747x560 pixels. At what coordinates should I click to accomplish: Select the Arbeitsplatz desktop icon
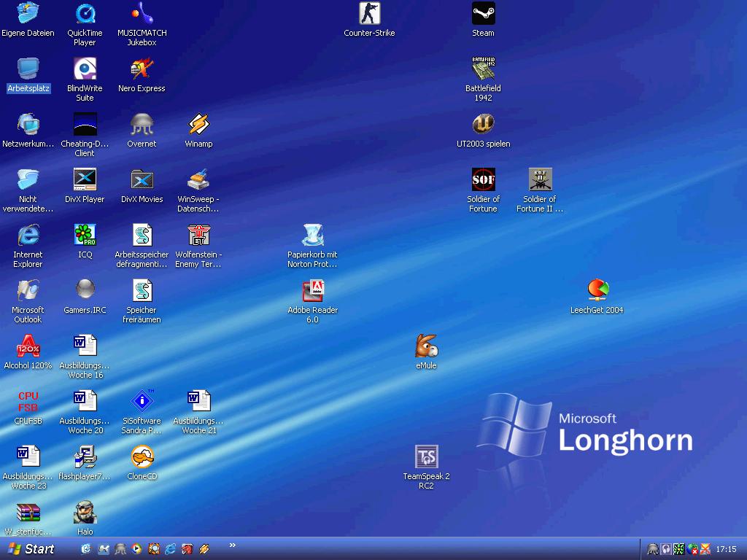coord(28,69)
